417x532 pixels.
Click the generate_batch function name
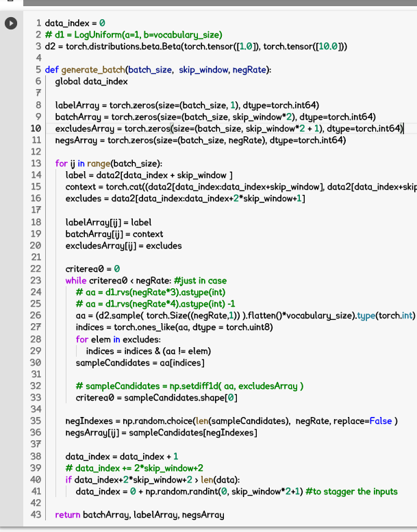coord(93,70)
